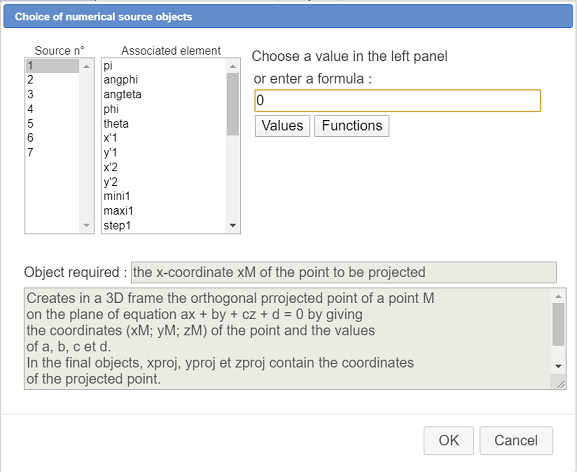Click down arrow of description text scrollbar
Image resolution: width=577 pixels, height=472 pixels.
click(558, 366)
